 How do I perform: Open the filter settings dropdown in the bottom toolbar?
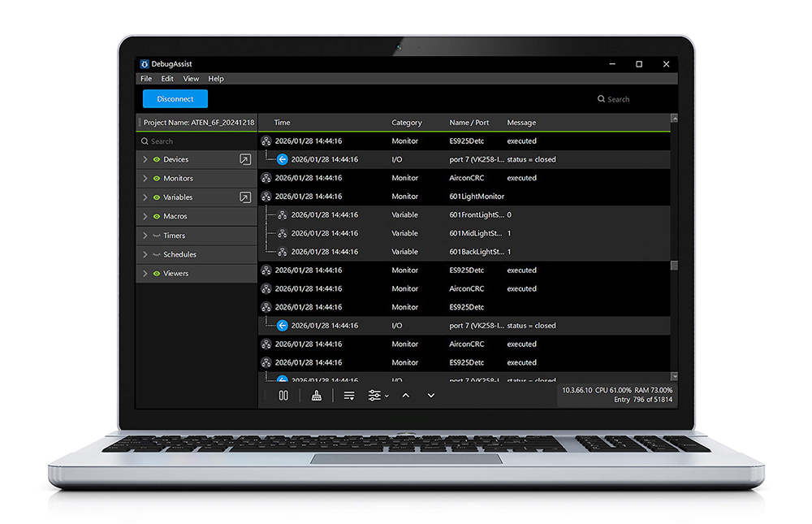pos(378,396)
